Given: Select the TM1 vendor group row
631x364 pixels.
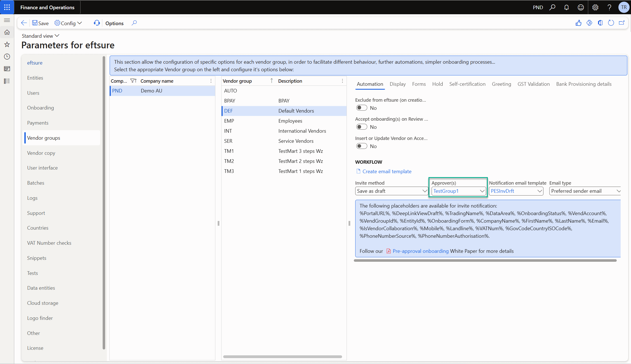Looking at the screenshot, I should pyautogui.click(x=284, y=151).
